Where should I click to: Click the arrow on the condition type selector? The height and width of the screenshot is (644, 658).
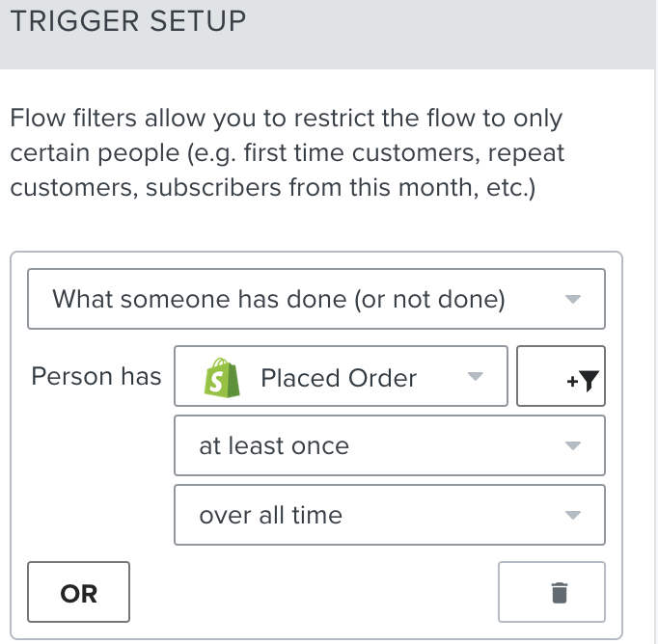click(x=572, y=300)
